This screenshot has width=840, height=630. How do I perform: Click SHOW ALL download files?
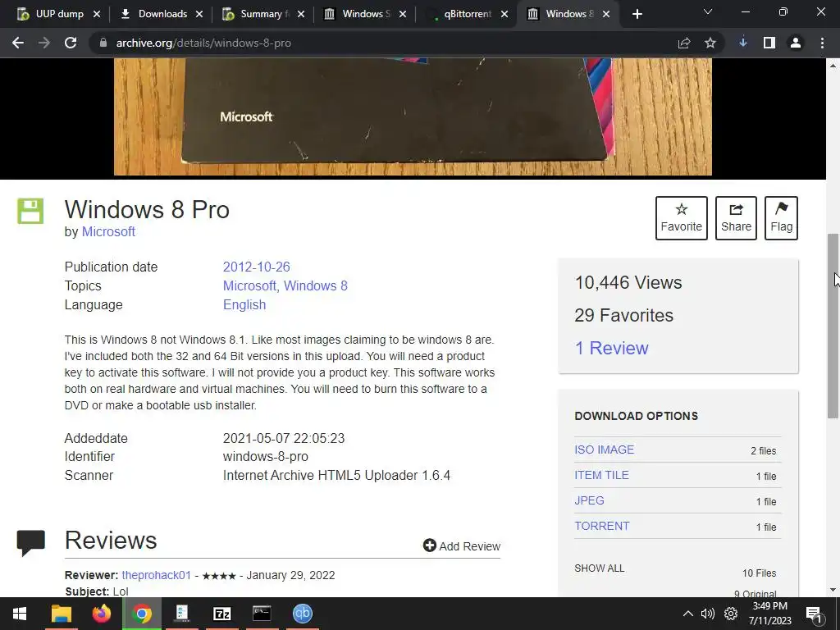tap(600, 568)
